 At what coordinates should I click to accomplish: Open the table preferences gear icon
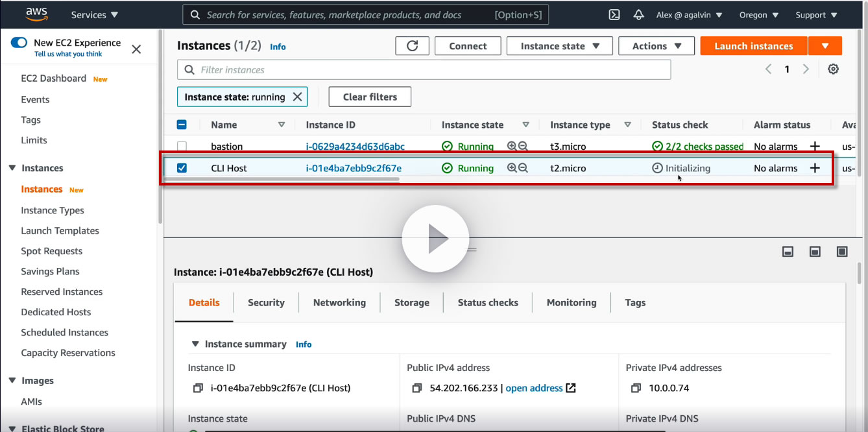833,69
